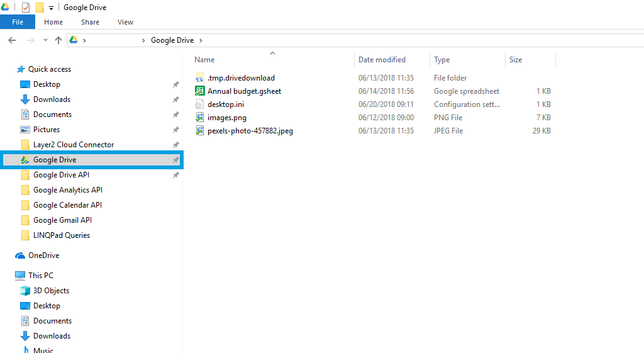Open the Customize Quick Access Toolbar dropdown

[x=52, y=8]
